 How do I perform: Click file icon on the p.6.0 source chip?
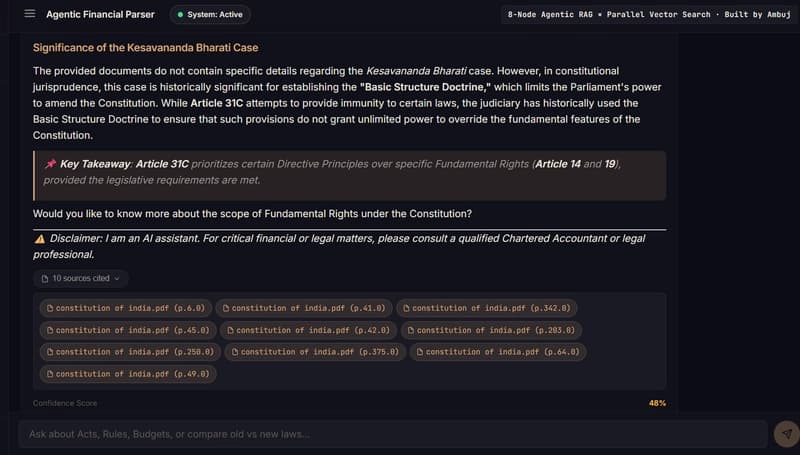[x=50, y=308]
